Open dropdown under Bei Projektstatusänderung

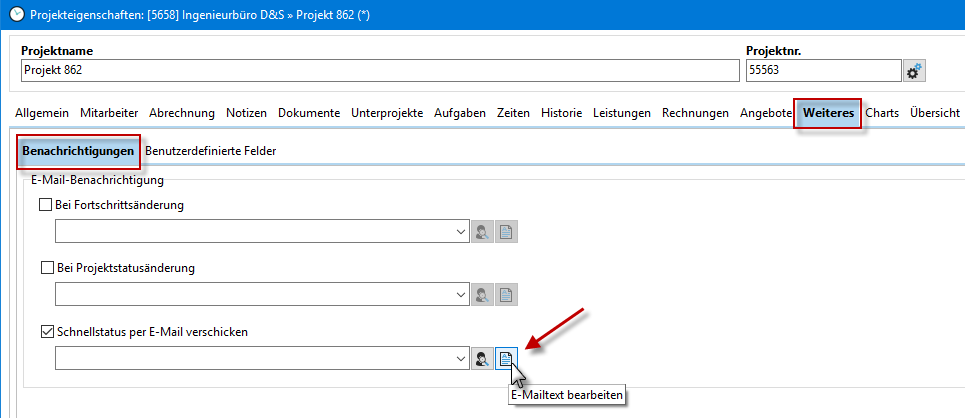(461, 295)
